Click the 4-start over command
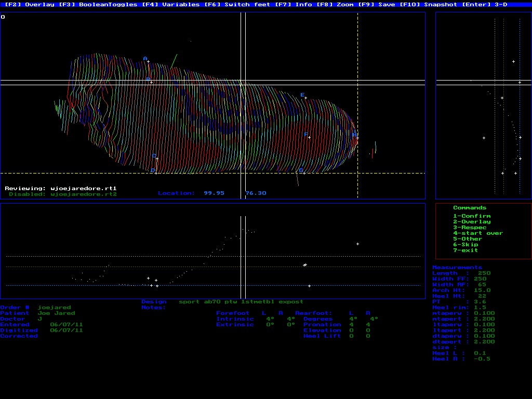 478,233
